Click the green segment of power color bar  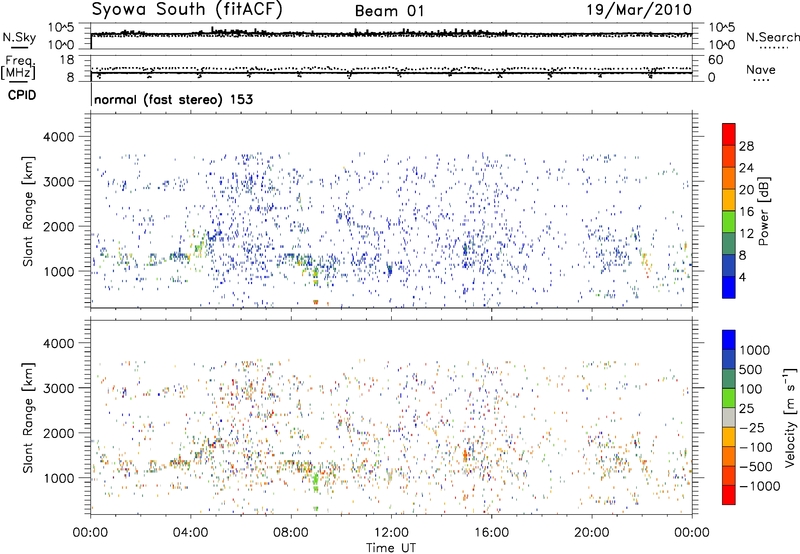pos(729,221)
